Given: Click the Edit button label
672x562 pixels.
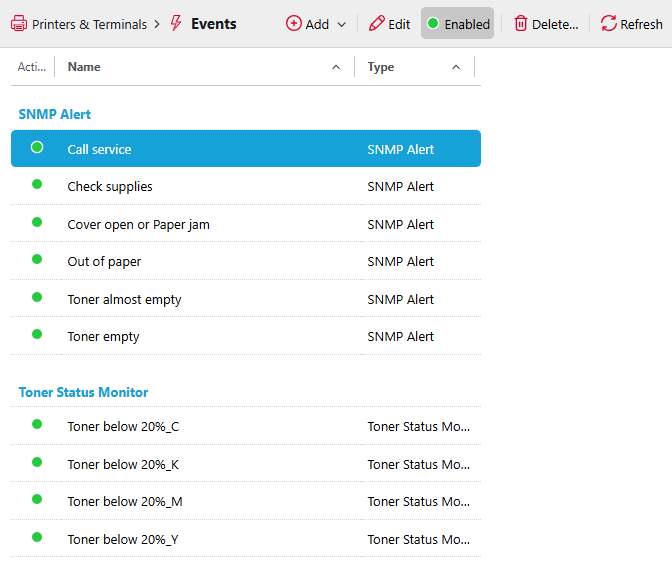Looking at the screenshot, I should pyautogui.click(x=399, y=24).
